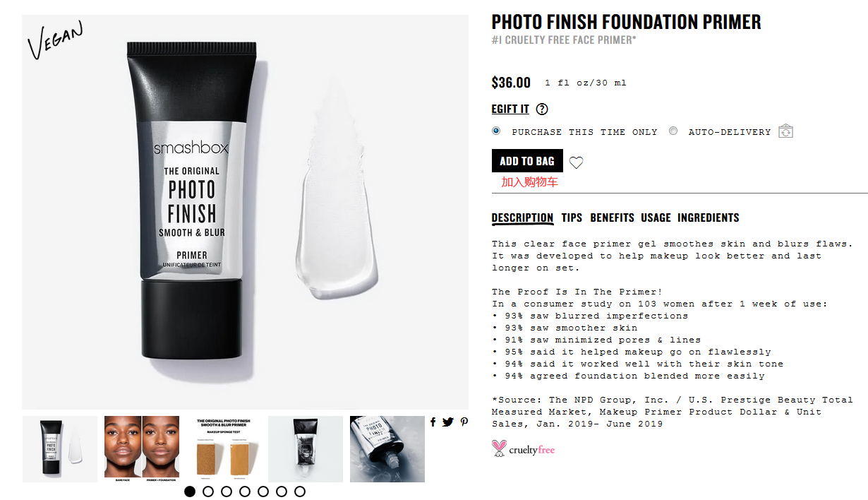Click the heart wishlist icon
Viewport: 868px width, 500px height.
coord(577,162)
